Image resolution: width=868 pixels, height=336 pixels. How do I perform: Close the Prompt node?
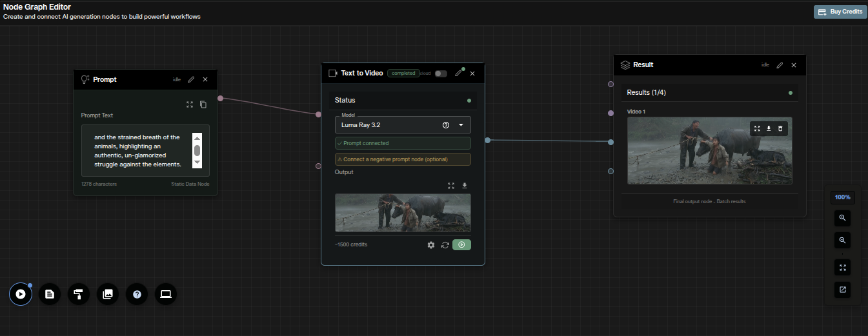205,79
